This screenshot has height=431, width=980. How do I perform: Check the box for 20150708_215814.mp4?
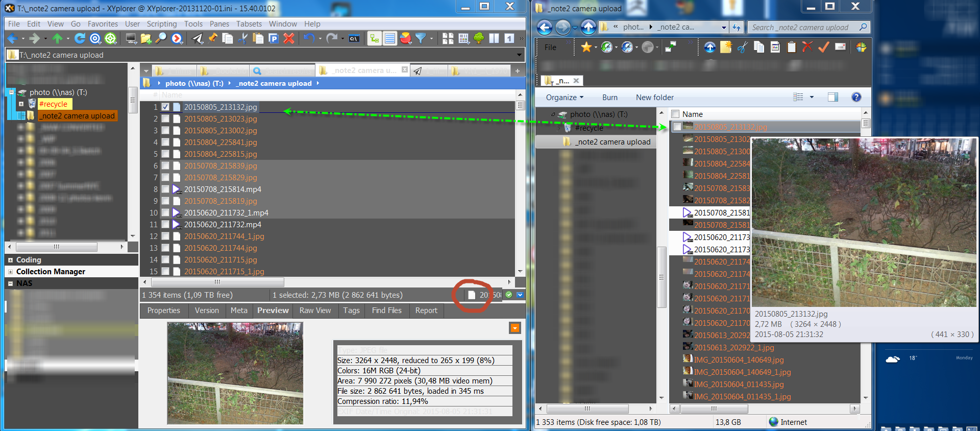tap(165, 189)
